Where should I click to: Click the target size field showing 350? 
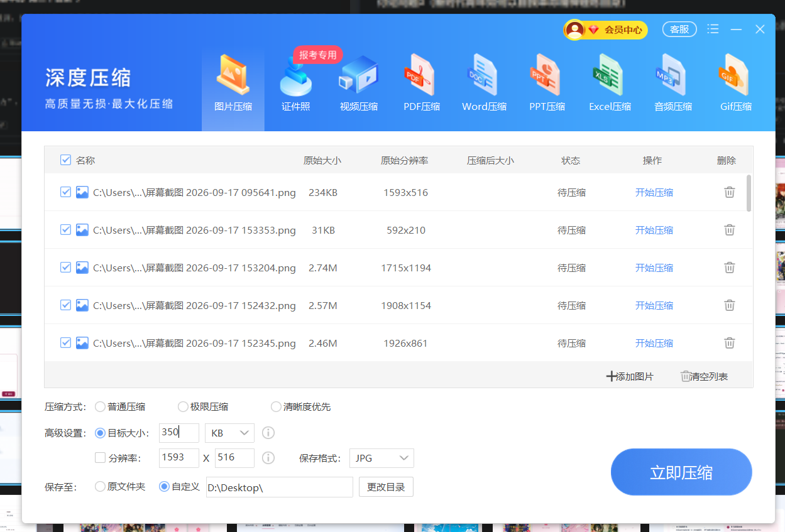(x=179, y=433)
